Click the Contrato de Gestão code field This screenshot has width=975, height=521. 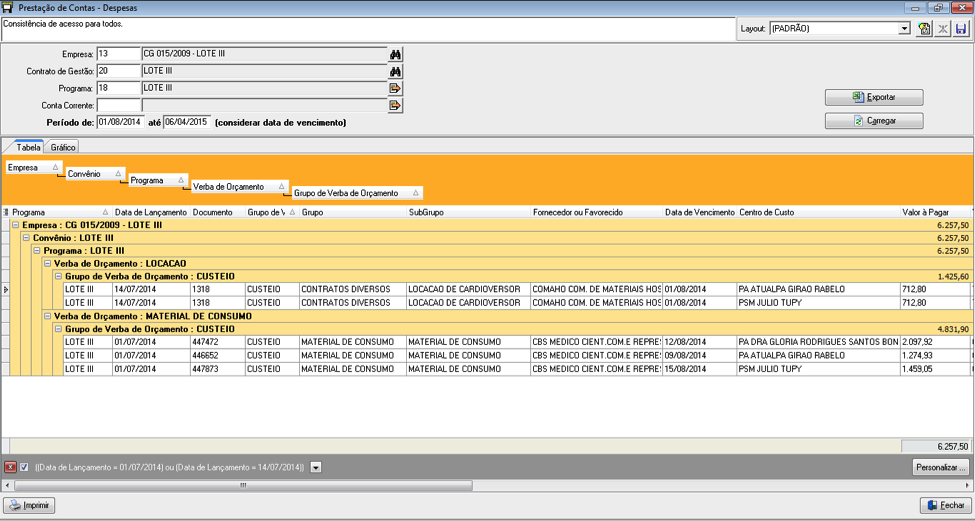coord(119,71)
